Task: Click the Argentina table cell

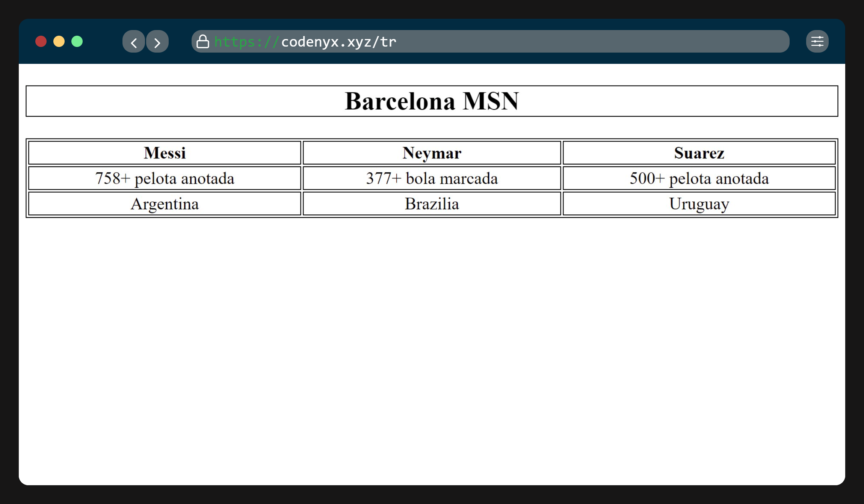Action: tap(165, 204)
